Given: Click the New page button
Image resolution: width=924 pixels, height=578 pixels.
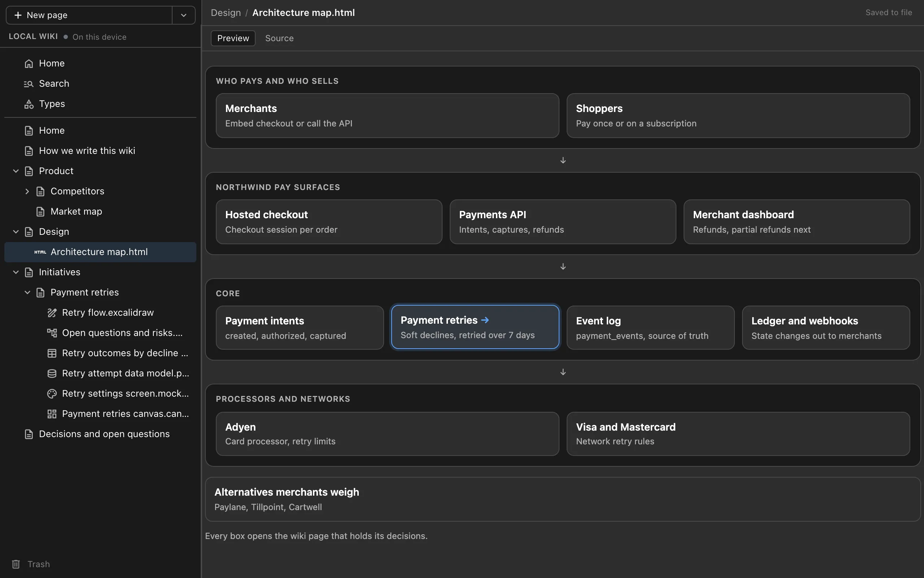Looking at the screenshot, I should coord(89,15).
